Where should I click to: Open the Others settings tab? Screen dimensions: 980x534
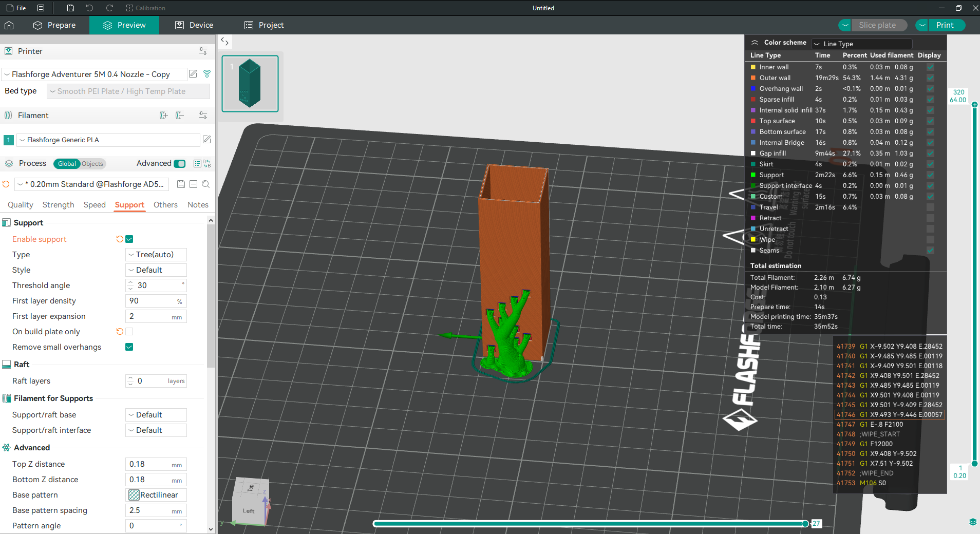tap(165, 205)
